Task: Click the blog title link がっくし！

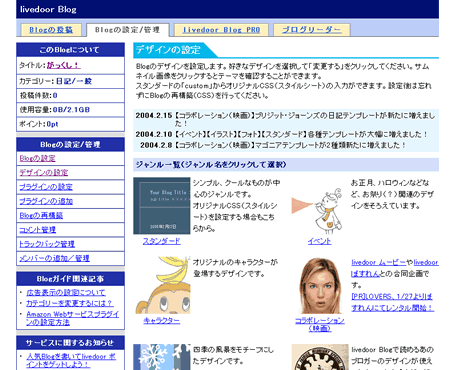Action: [x=63, y=65]
